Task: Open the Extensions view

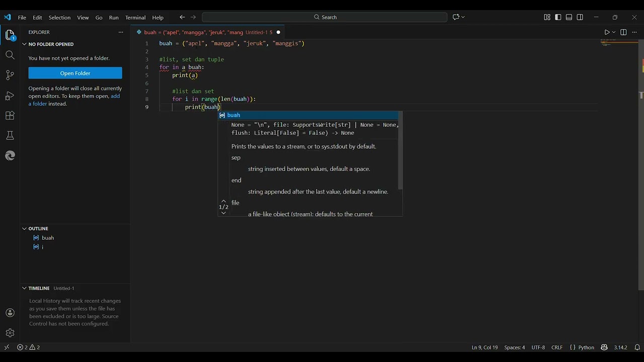Action: coord(10,115)
